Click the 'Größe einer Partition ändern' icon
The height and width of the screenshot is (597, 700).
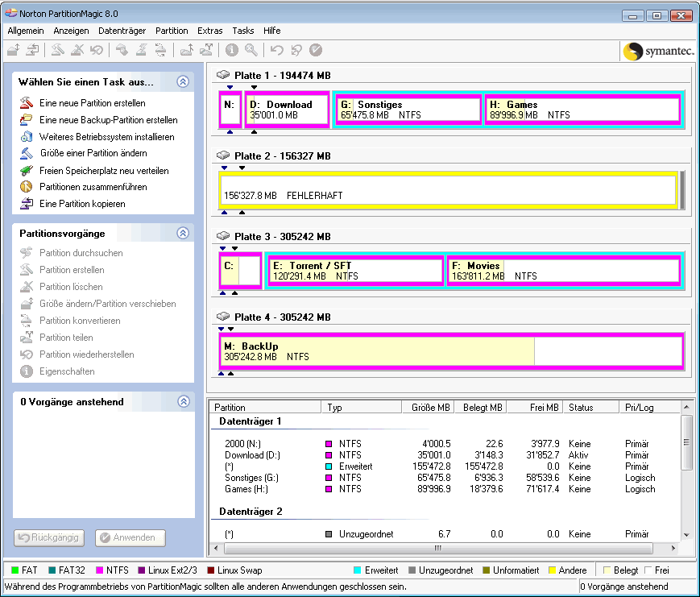coord(26,153)
